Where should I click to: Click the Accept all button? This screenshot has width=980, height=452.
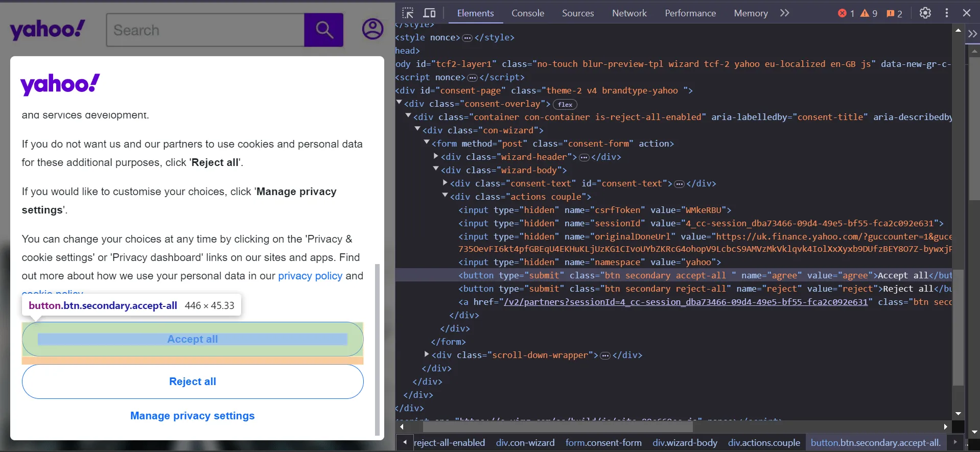tap(193, 339)
